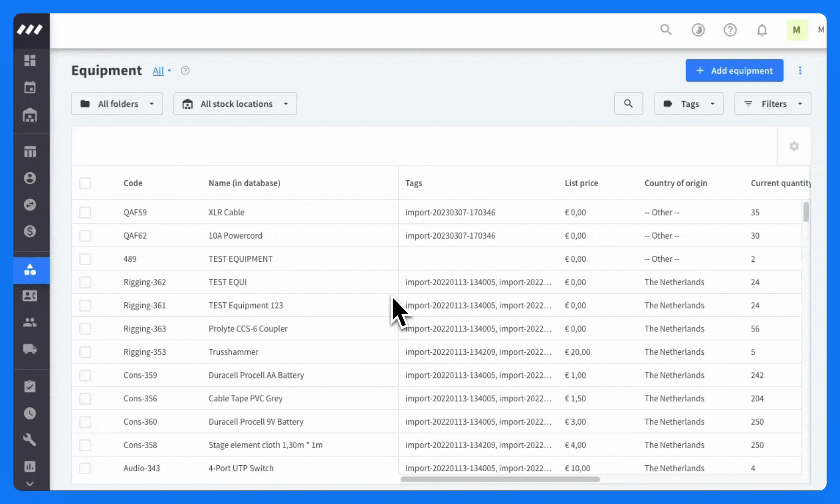Select the Trusshammer row checkbox
This screenshot has width=840, height=504.
pos(85,352)
